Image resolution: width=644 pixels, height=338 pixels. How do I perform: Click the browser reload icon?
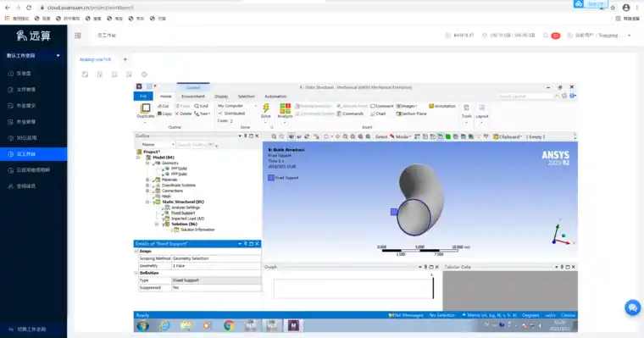pos(29,8)
